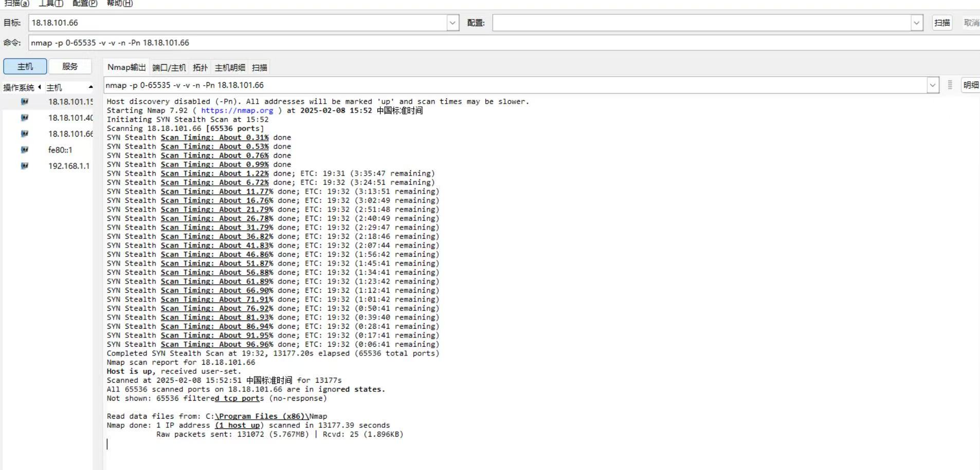Switch to the 端口/主机 tab
Image resolution: width=980 pixels, height=470 pixels.
pos(169,67)
